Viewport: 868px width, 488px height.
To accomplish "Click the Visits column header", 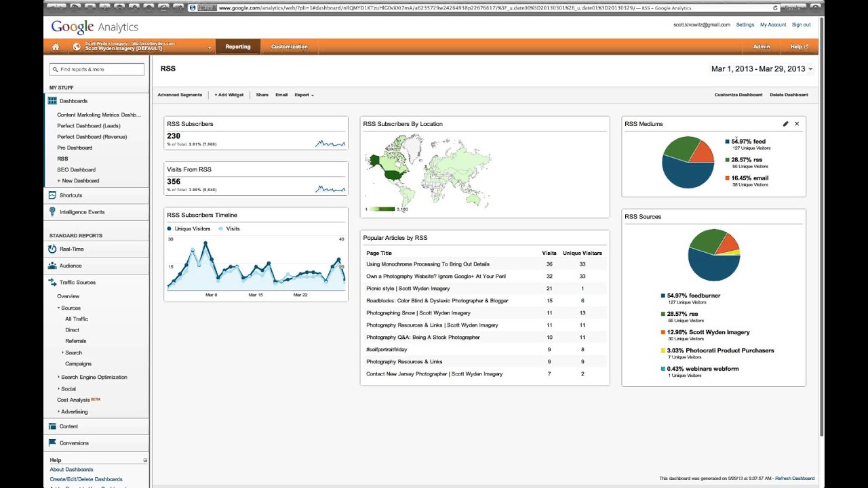I will (549, 253).
